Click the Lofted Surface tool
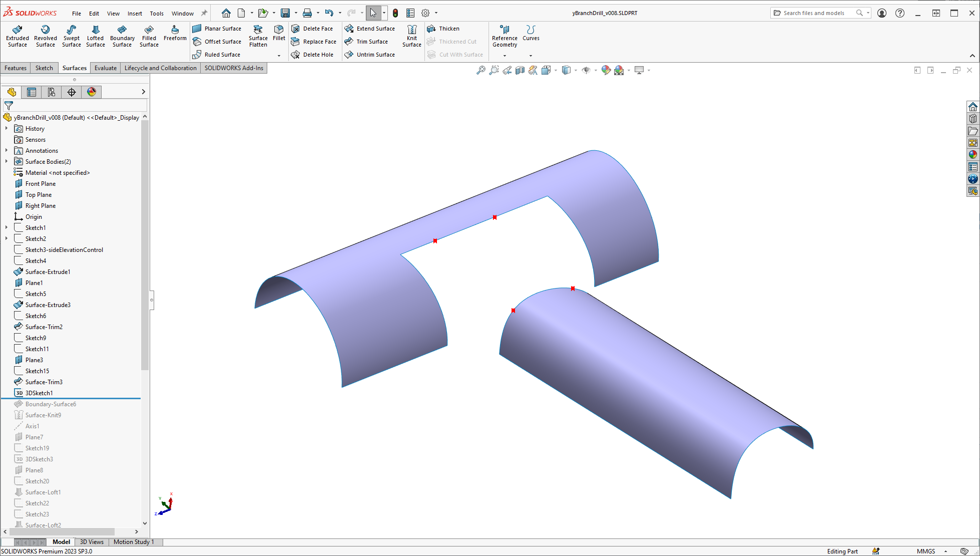The width and height of the screenshot is (980, 556). [x=95, y=36]
